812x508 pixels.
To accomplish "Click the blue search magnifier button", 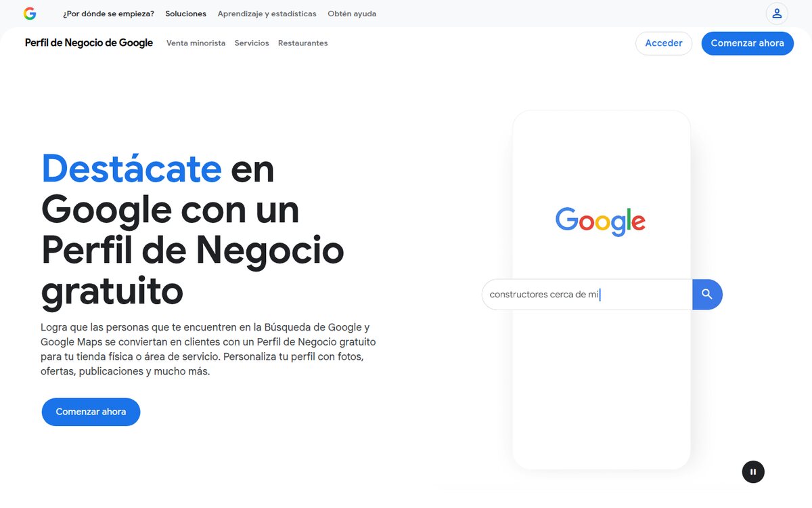I will click(x=707, y=295).
